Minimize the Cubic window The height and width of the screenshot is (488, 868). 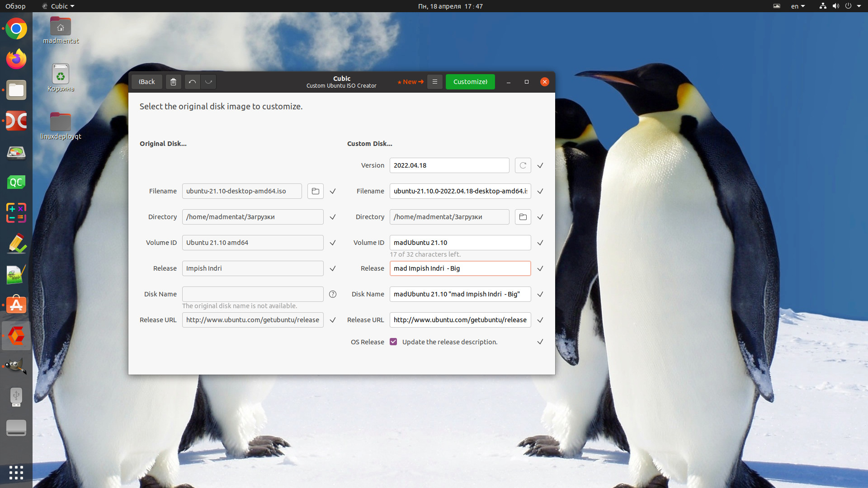(509, 82)
